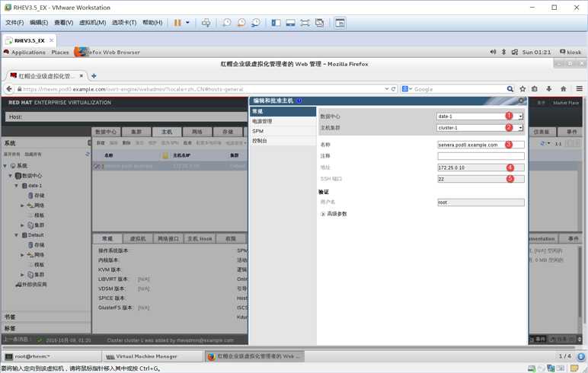Click the volume icon in GNOME panel
The image size is (588, 373).
tap(493, 52)
